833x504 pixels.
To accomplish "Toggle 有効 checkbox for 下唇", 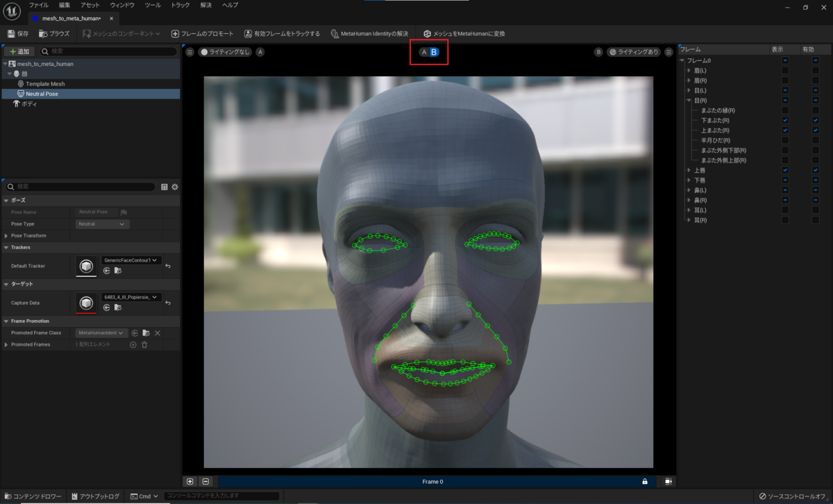I will click(816, 180).
